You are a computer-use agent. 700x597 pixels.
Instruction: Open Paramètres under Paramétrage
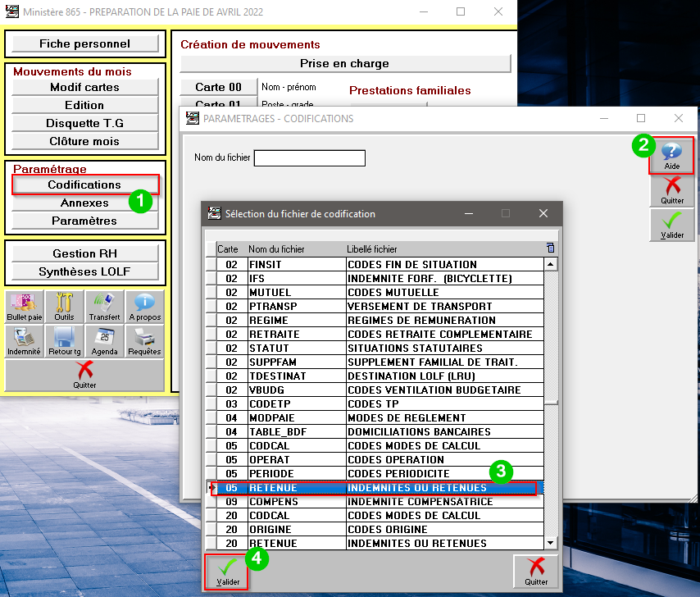(84, 221)
